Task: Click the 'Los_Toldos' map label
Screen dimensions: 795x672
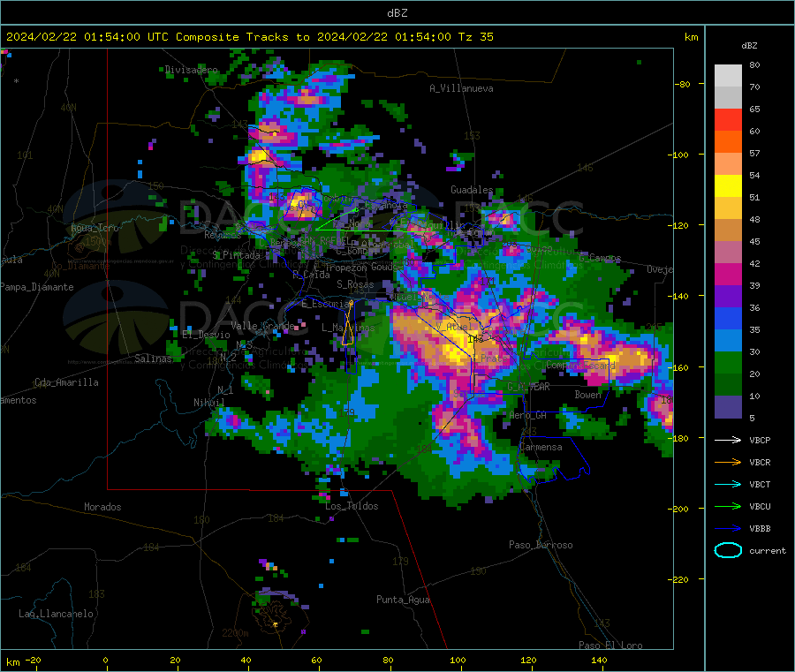Action: click(352, 506)
